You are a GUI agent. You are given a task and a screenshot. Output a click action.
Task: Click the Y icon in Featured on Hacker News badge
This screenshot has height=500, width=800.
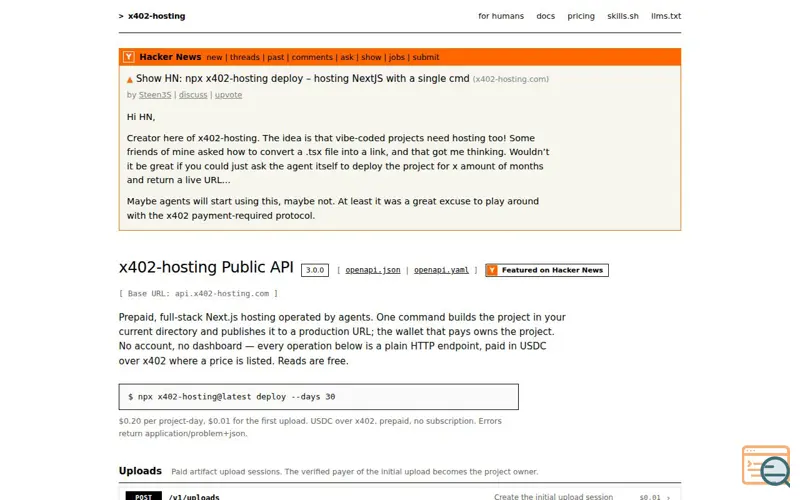coord(492,270)
